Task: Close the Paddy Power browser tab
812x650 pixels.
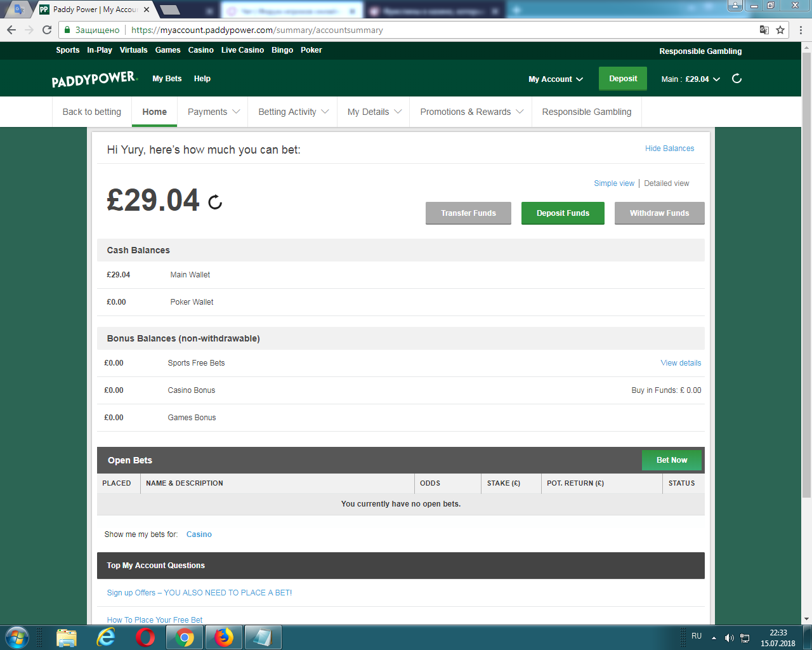Action: (x=147, y=10)
